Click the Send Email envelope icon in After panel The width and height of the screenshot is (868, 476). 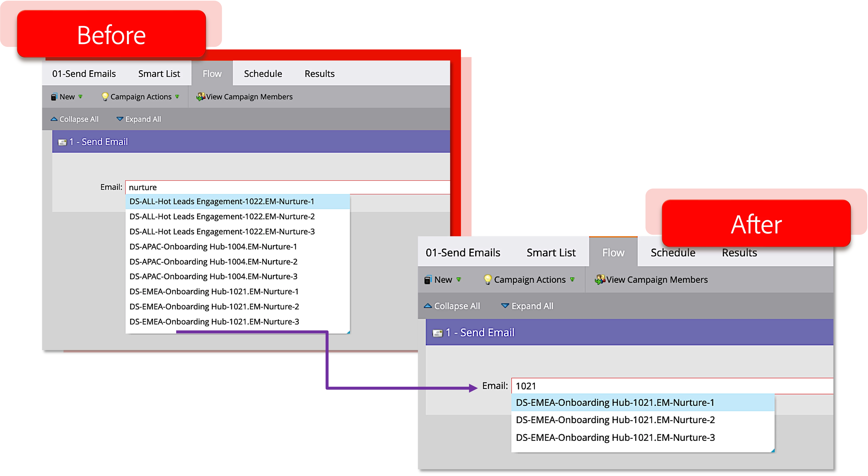click(437, 333)
